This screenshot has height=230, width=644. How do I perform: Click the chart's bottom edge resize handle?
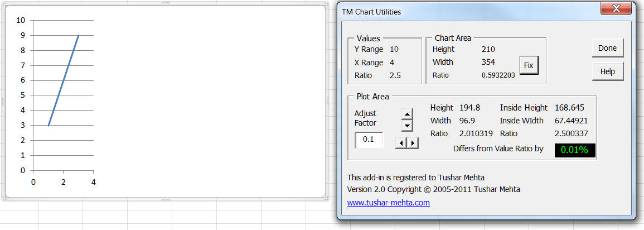164,199
